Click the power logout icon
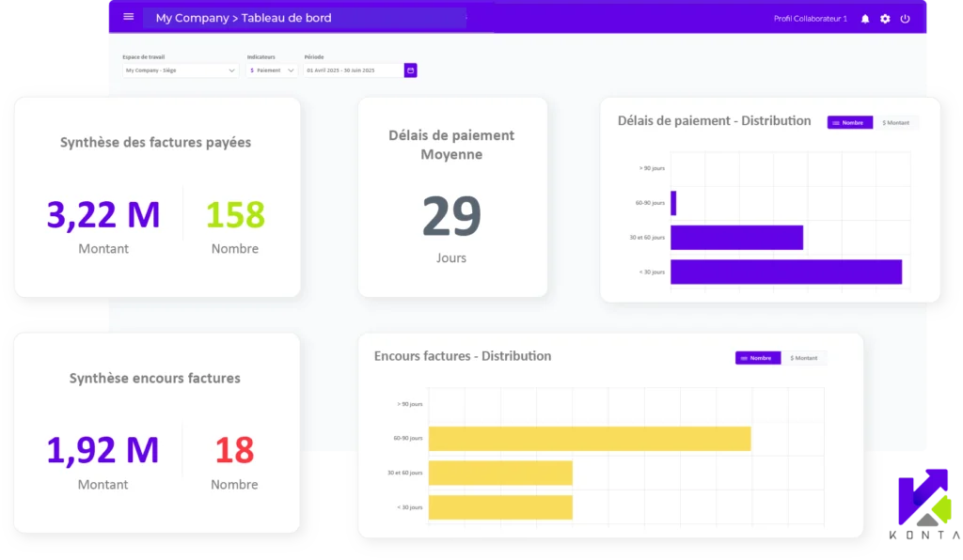The image size is (963, 560). pyautogui.click(x=906, y=19)
